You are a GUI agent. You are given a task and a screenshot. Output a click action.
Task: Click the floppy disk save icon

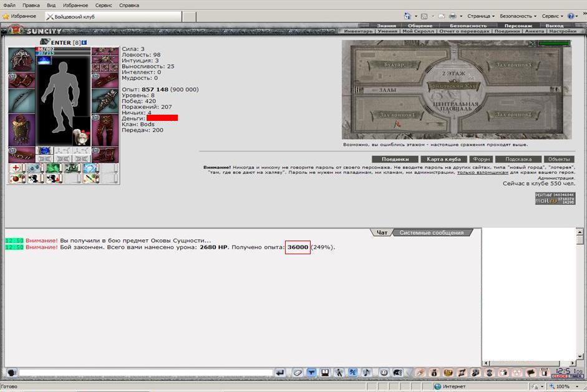tap(325, 373)
